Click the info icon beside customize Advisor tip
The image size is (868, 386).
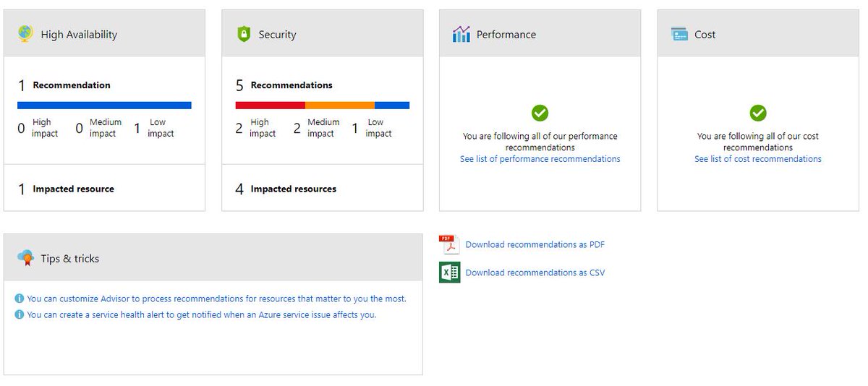pyautogui.click(x=20, y=299)
